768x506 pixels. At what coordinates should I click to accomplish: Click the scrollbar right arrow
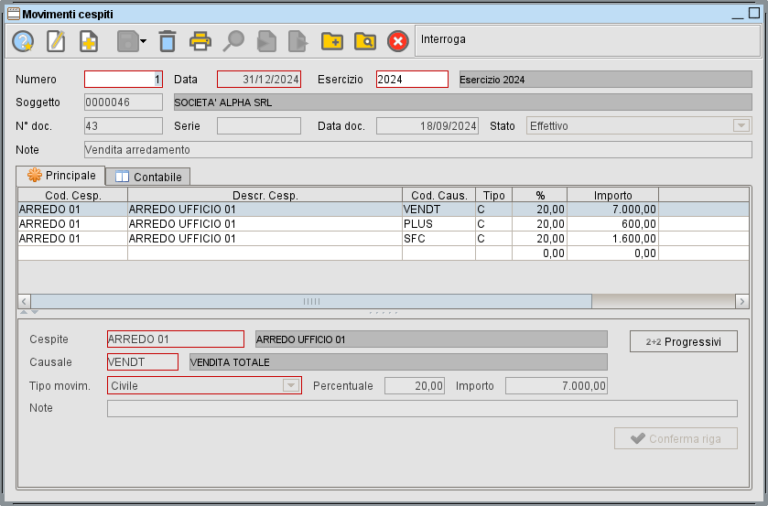pos(742,301)
